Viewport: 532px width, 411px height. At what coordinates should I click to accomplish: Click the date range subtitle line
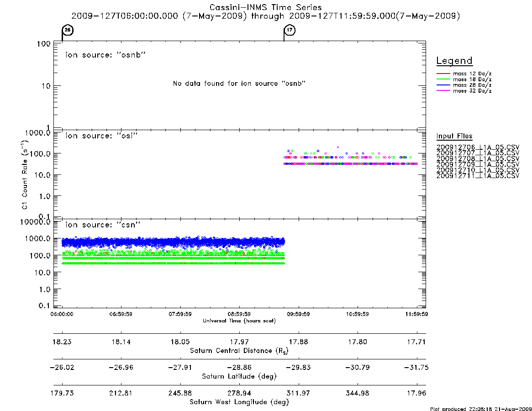click(x=266, y=16)
